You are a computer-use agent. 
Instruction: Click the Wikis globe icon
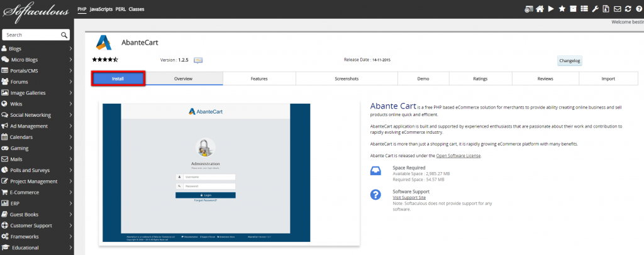(x=4, y=104)
